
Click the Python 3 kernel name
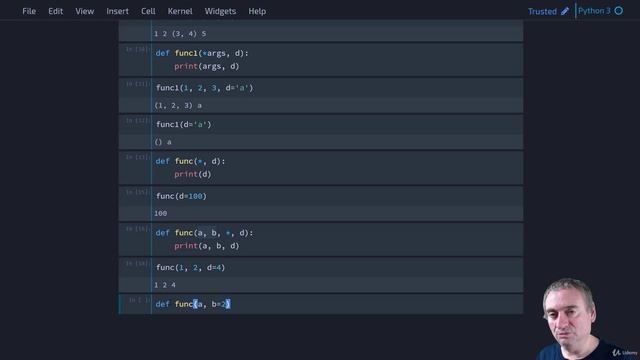(594, 11)
